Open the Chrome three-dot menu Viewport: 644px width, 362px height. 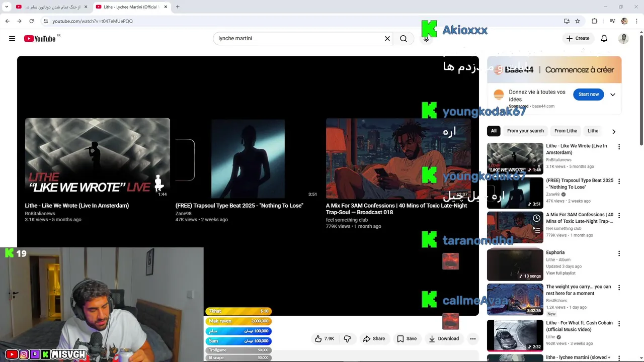637,21
